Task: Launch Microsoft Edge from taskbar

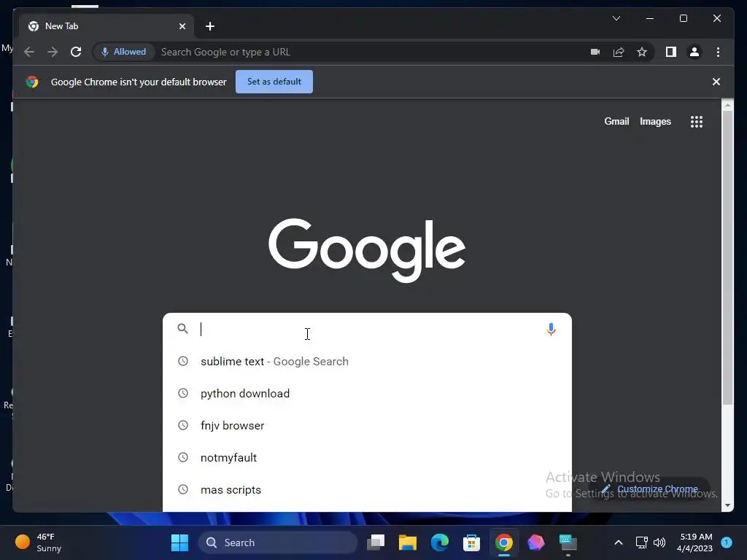Action: 440,542
